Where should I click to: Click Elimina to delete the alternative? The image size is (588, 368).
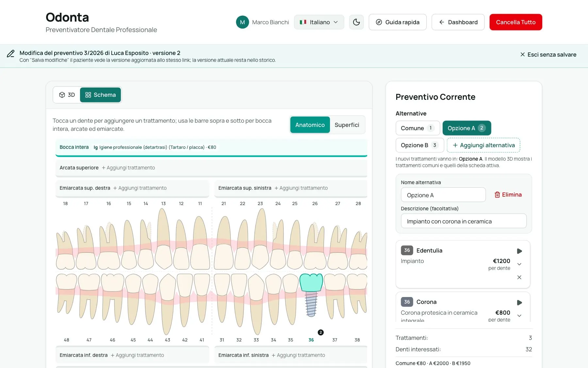click(x=508, y=195)
